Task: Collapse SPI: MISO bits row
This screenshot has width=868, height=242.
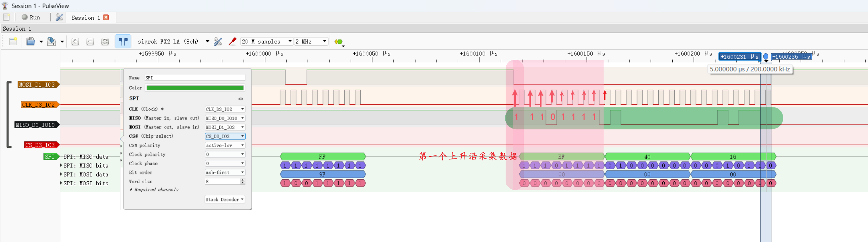Action: coord(61,165)
